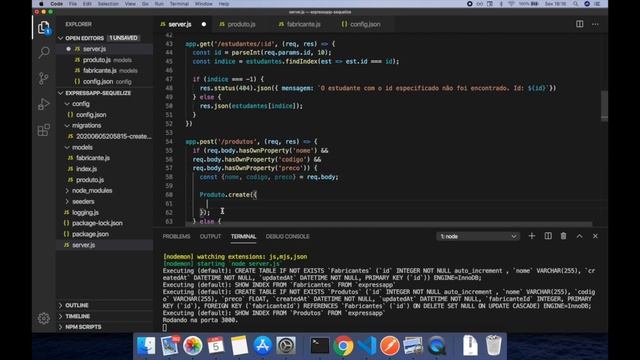640x360 pixels.
Task: Expand the node_modules folder
Action: tap(67, 191)
